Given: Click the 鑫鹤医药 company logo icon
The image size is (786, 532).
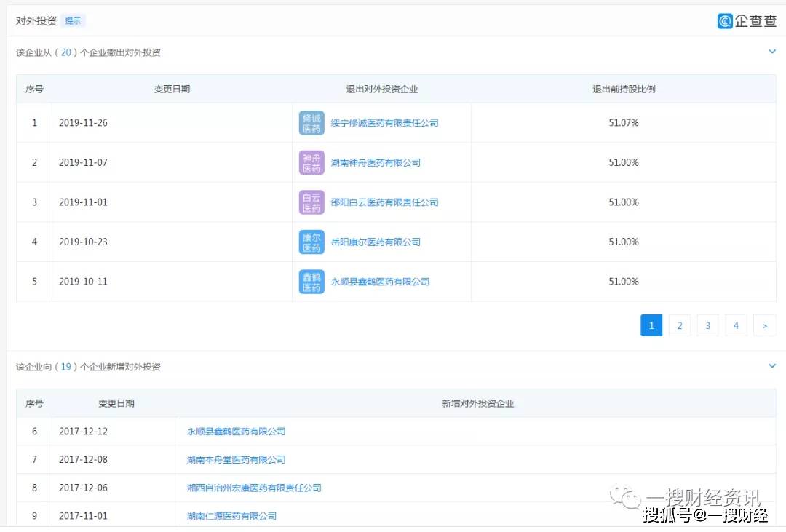Looking at the screenshot, I should click(311, 281).
